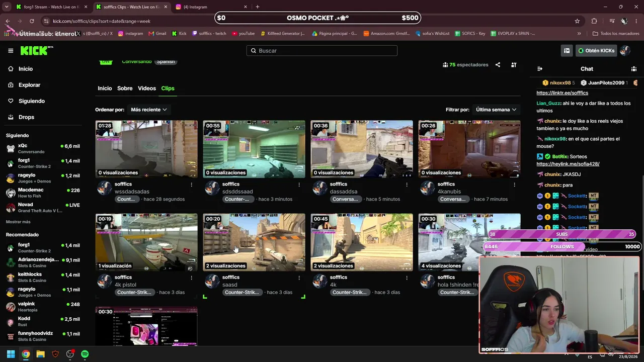Open the linktr.ee/sofffics chat link

(562, 93)
